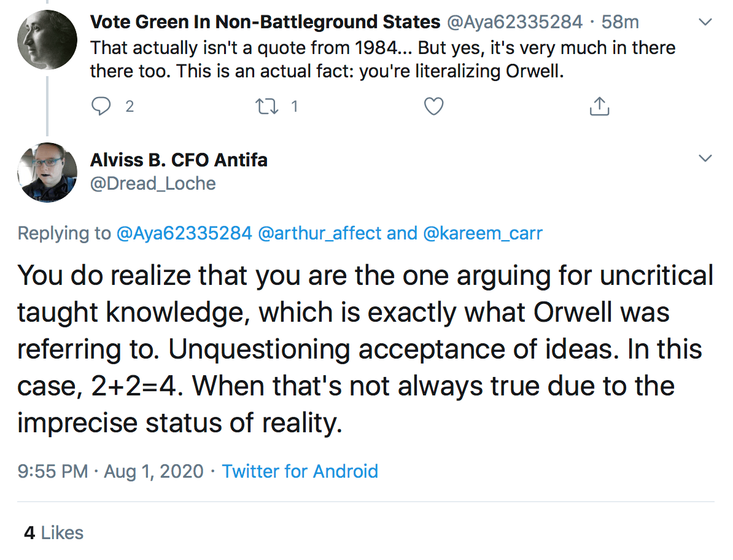Follow the @kareem_carr mention link

[483, 233]
